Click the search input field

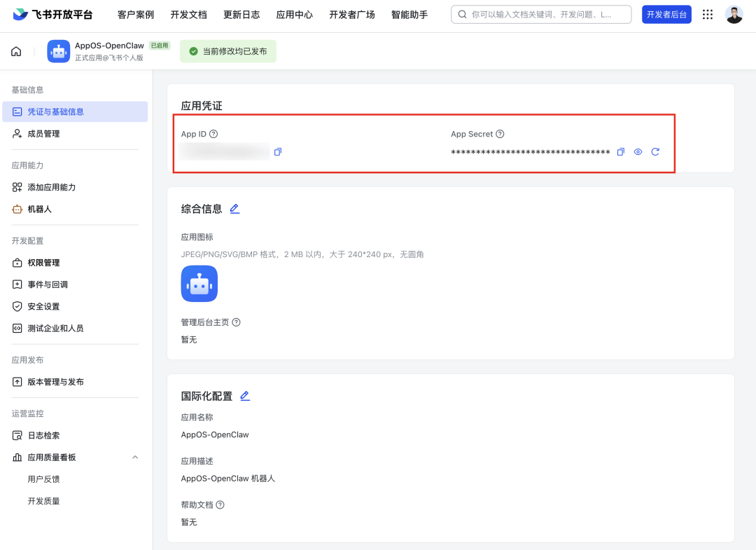pyautogui.click(x=542, y=14)
